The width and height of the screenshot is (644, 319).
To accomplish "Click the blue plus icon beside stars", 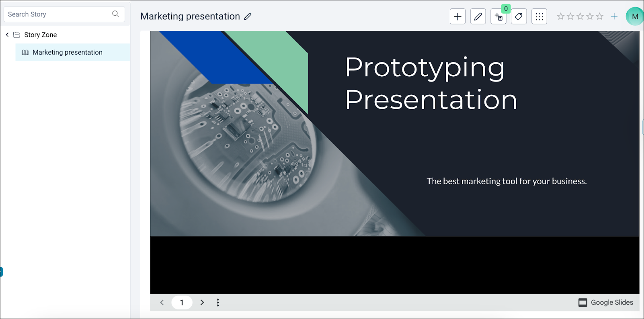I will [614, 16].
